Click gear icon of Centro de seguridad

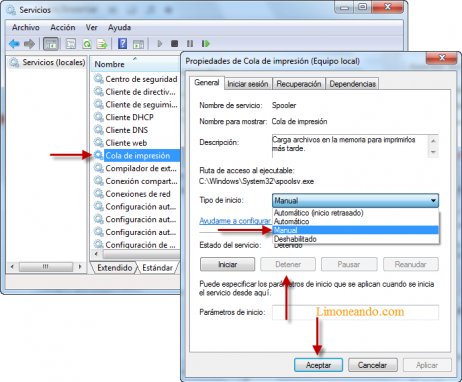pos(99,79)
